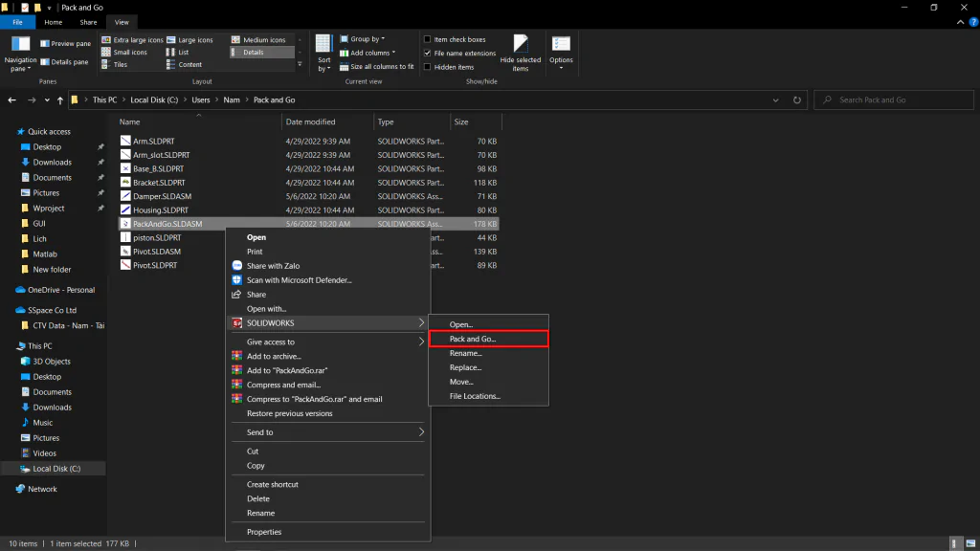The image size is (980, 551).
Task: Click the Name column header
Action: [x=199, y=121]
